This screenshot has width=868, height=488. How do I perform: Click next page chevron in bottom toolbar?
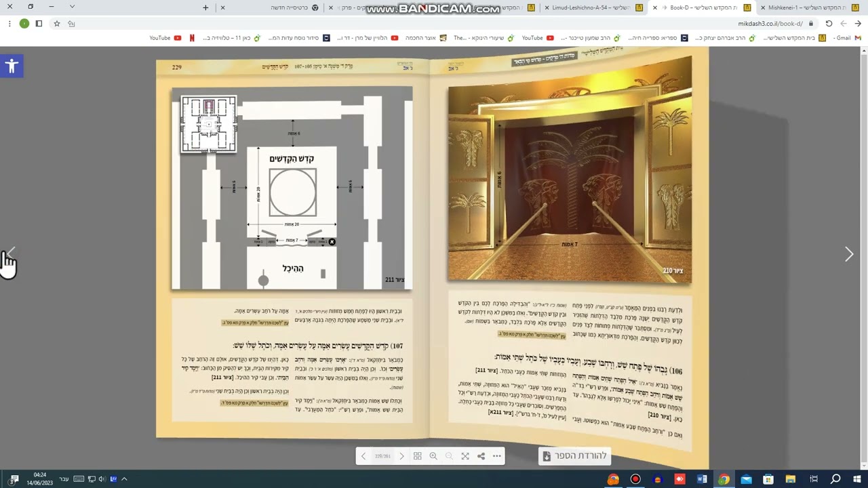(x=401, y=456)
